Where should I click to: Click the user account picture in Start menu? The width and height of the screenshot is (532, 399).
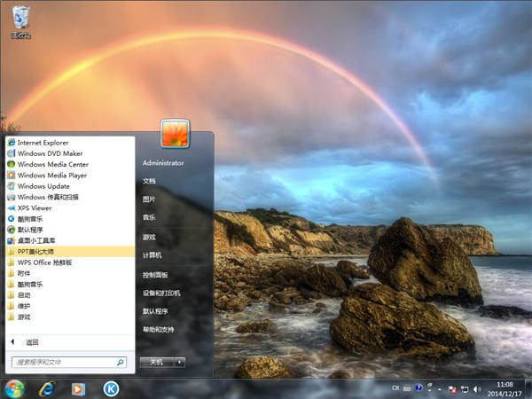tap(175, 133)
